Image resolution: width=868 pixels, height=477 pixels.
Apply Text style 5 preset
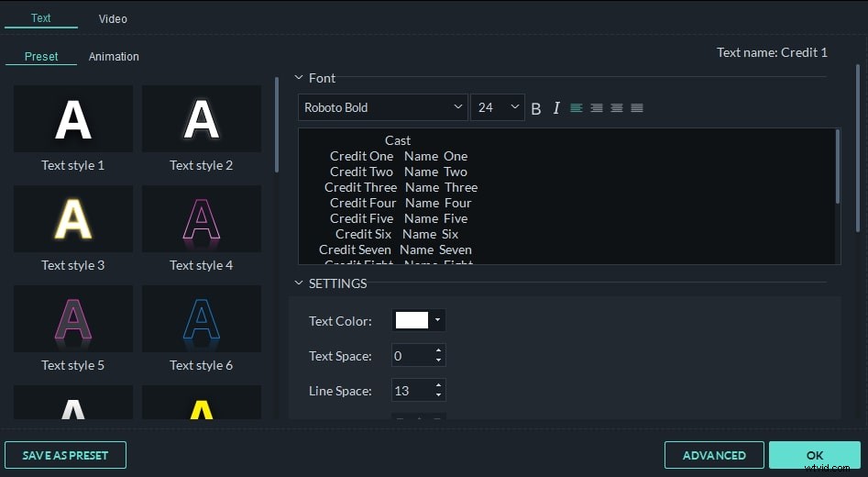(73, 318)
